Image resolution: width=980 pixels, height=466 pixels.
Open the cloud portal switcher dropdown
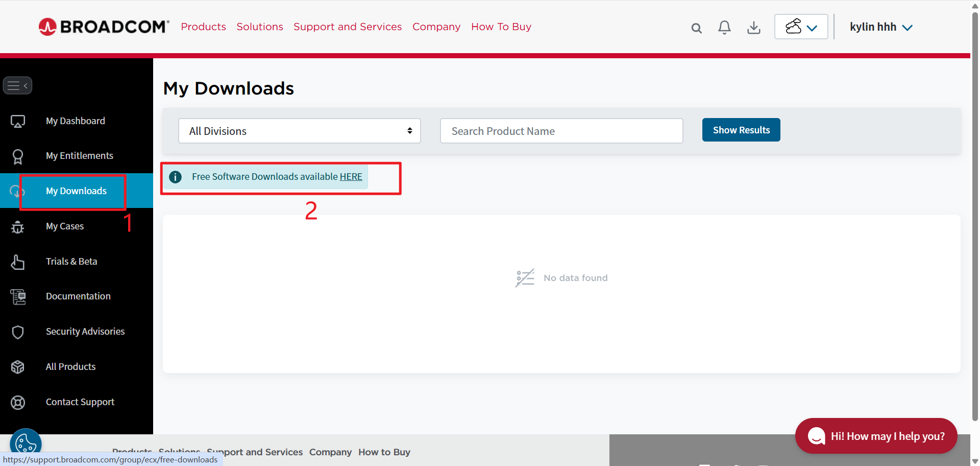point(801,27)
